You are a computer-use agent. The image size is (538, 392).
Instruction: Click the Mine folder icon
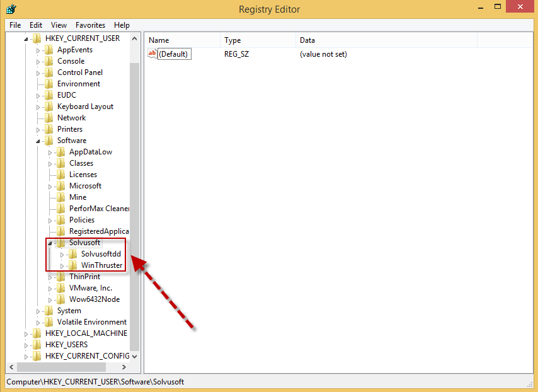[x=60, y=197]
